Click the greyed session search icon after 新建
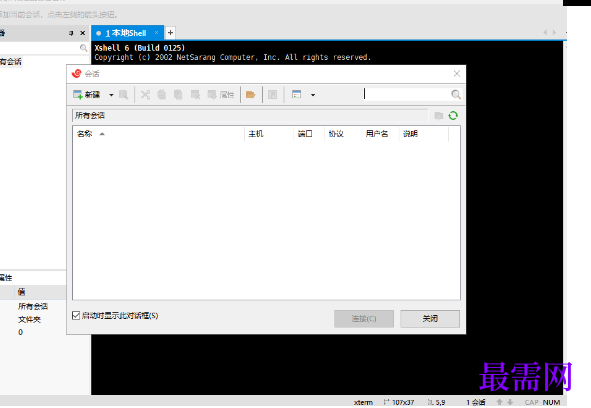The image size is (591, 408). (123, 94)
